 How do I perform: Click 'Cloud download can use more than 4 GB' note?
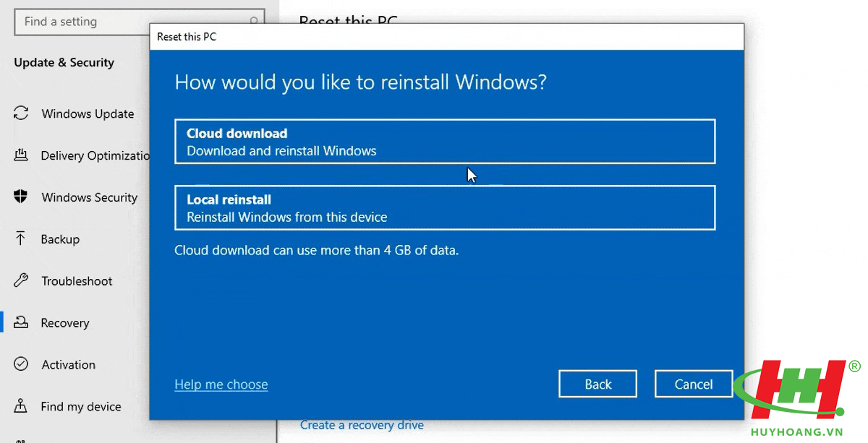click(317, 251)
